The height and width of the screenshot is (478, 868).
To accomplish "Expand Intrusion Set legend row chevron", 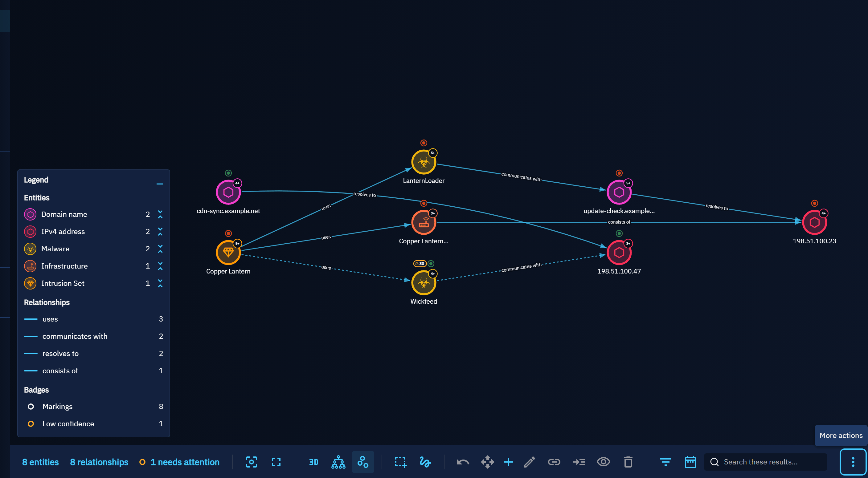I will (x=160, y=283).
